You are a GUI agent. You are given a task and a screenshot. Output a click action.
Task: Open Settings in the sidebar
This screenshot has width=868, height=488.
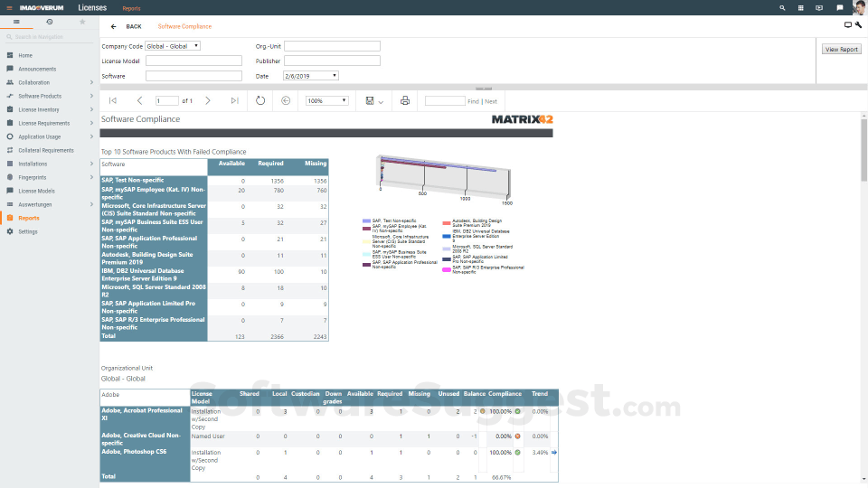point(28,231)
